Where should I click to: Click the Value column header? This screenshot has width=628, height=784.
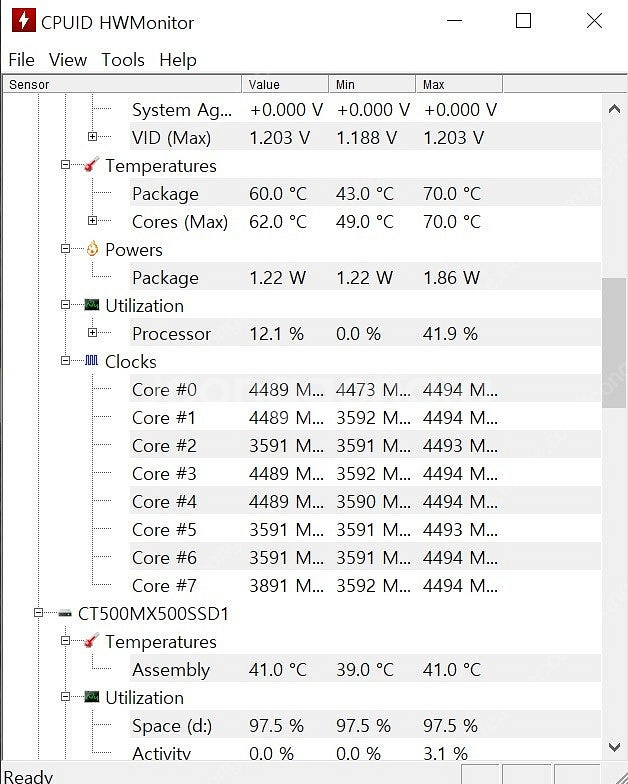pos(285,84)
